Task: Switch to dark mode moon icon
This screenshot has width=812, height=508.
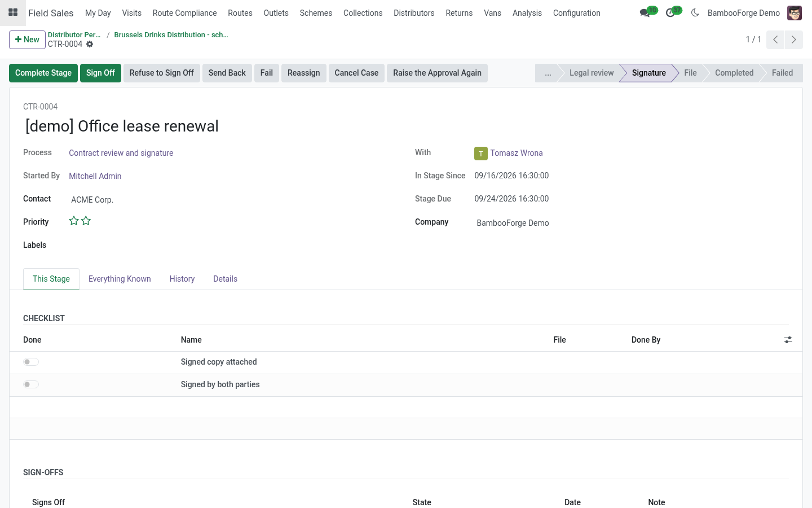Action: pyautogui.click(x=695, y=12)
